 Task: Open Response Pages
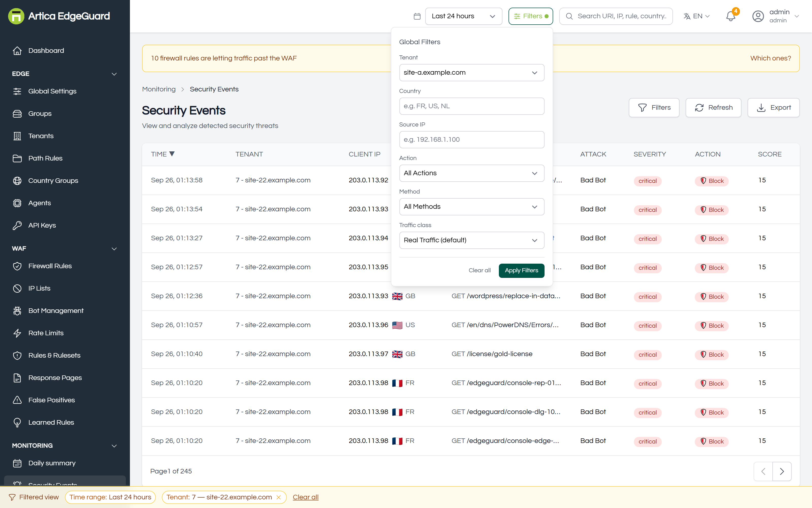point(65,378)
